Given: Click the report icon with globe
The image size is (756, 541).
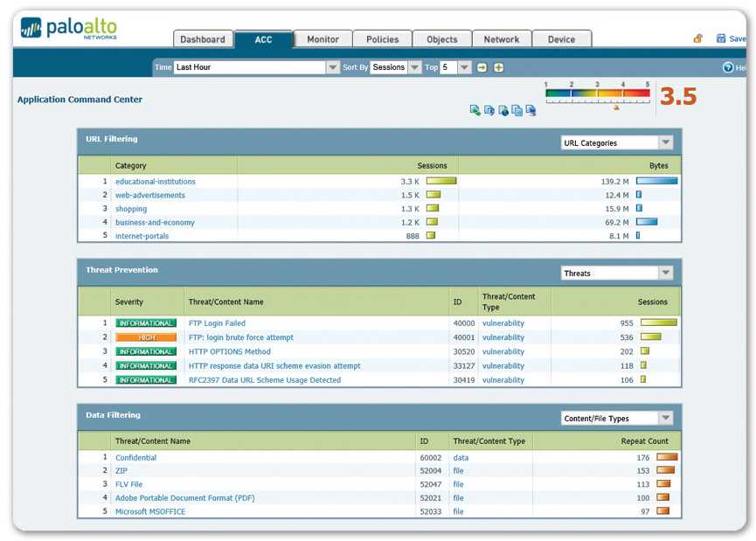Looking at the screenshot, I should 503,110.
